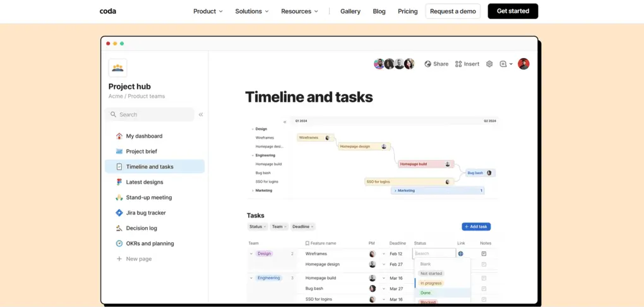Open notes icon for Homepage build row
The width and height of the screenshot is (644, 307).
484,278
